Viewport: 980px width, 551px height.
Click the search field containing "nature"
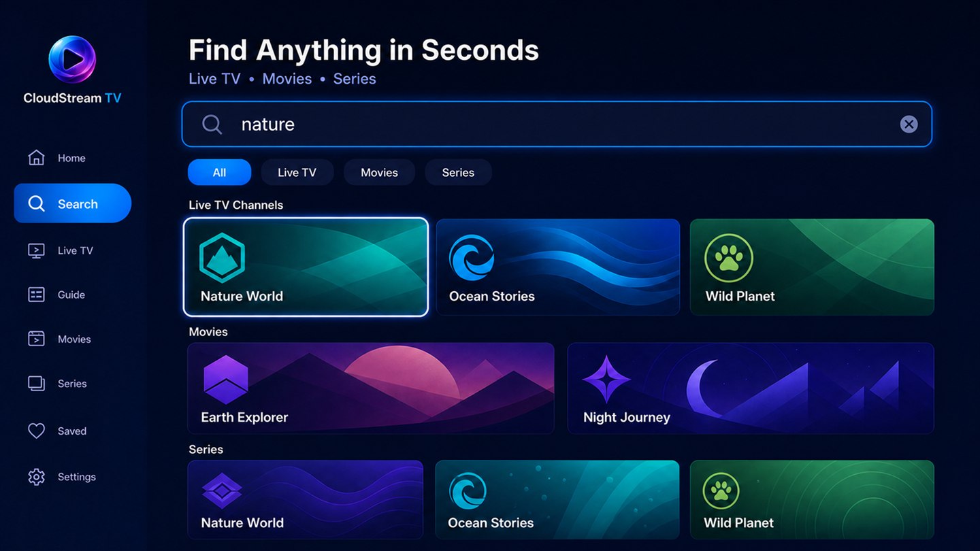[556, 124]
